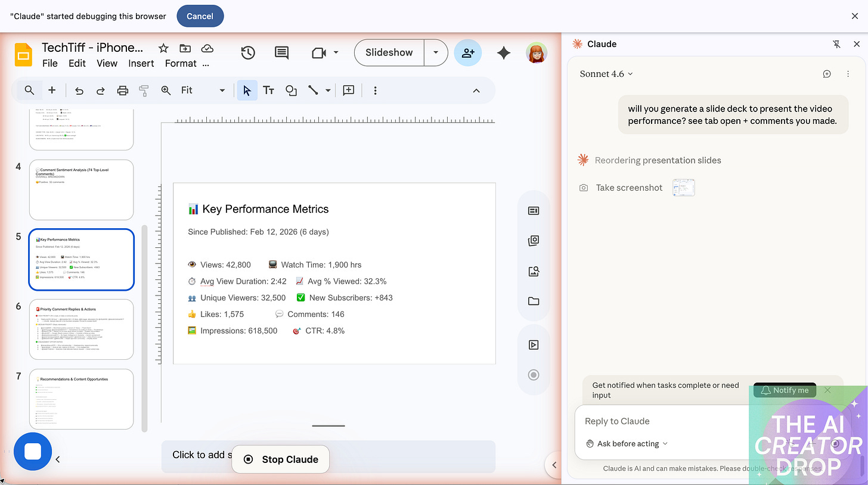868x485 pixels.
Task: Open the Format menu
Action: click(x=180, y=63)
